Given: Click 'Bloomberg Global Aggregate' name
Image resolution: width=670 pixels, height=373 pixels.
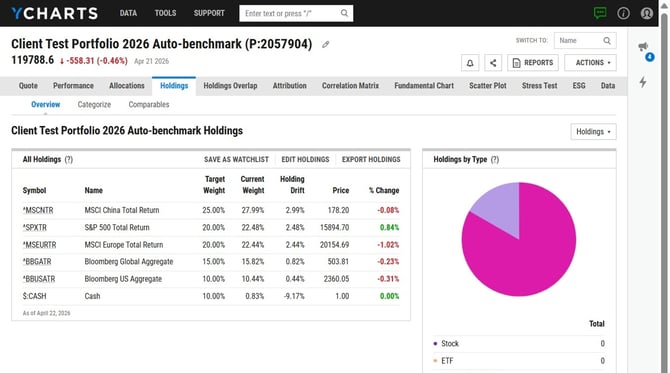Looking at the screenshot, I should (129, 261).
